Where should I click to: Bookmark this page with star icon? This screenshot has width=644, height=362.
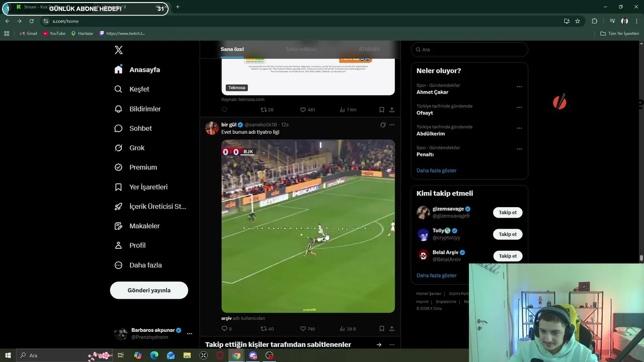tap(578, 21)
